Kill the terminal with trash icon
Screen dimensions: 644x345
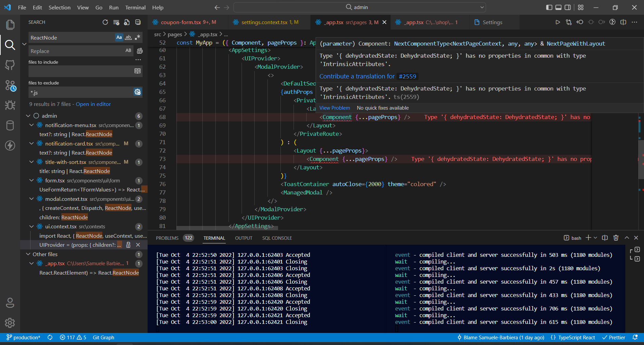click(616, 238)
